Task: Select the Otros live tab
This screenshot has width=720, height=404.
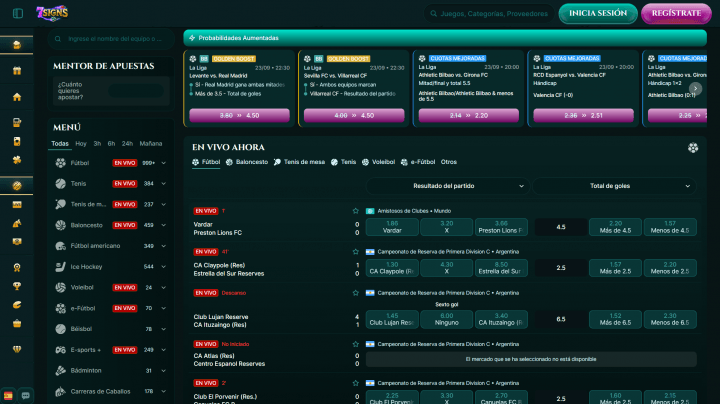Action: click(449, 162)
